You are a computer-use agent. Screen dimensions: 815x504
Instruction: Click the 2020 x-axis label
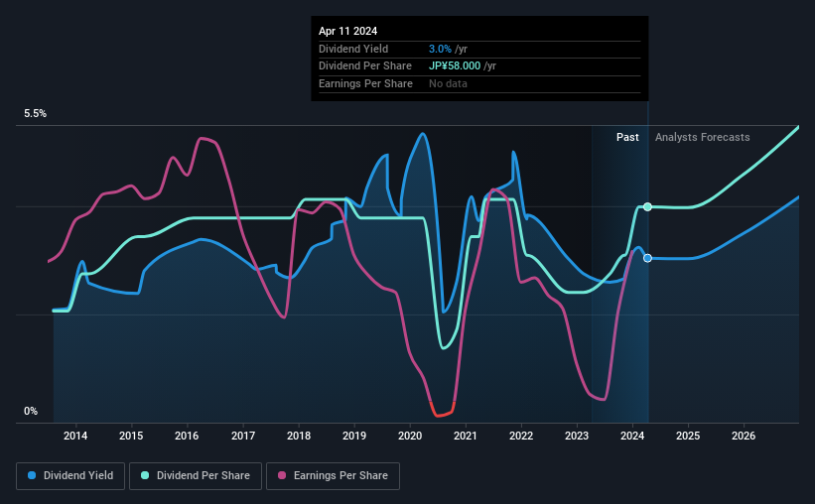410,436
